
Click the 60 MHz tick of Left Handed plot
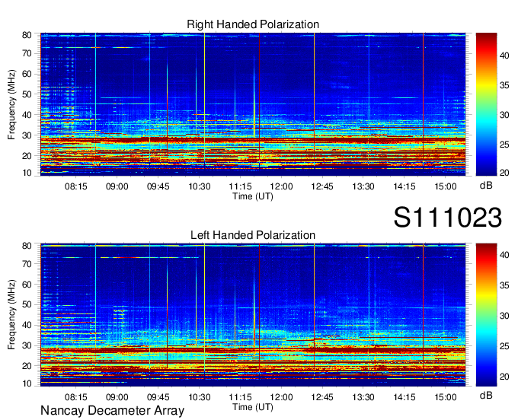[27, 285]
